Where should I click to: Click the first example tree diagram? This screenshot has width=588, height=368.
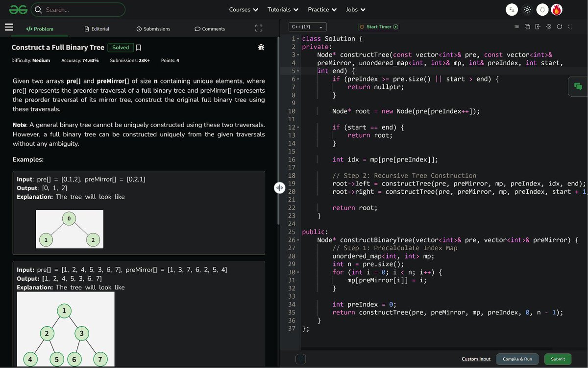pos(70,229)
